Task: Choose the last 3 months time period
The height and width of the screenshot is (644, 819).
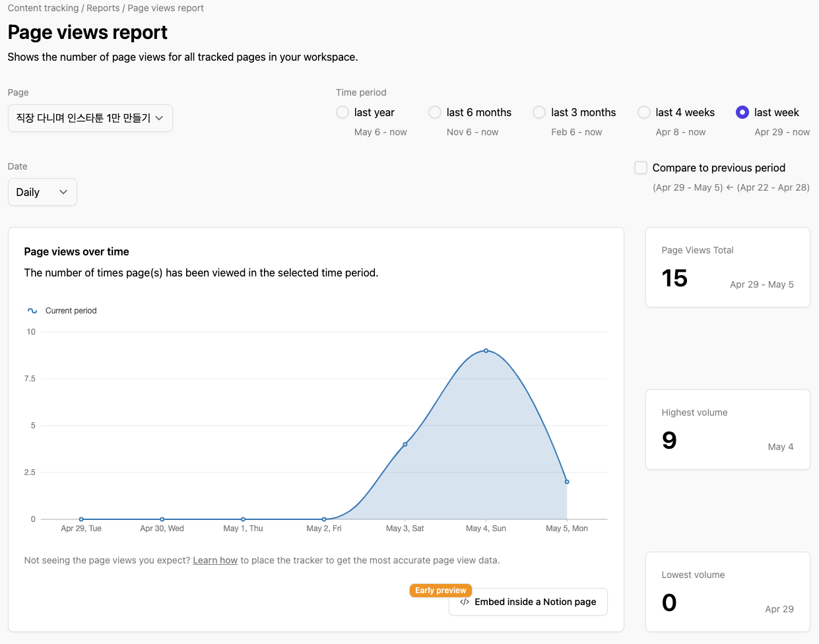Action: [539, 112]
